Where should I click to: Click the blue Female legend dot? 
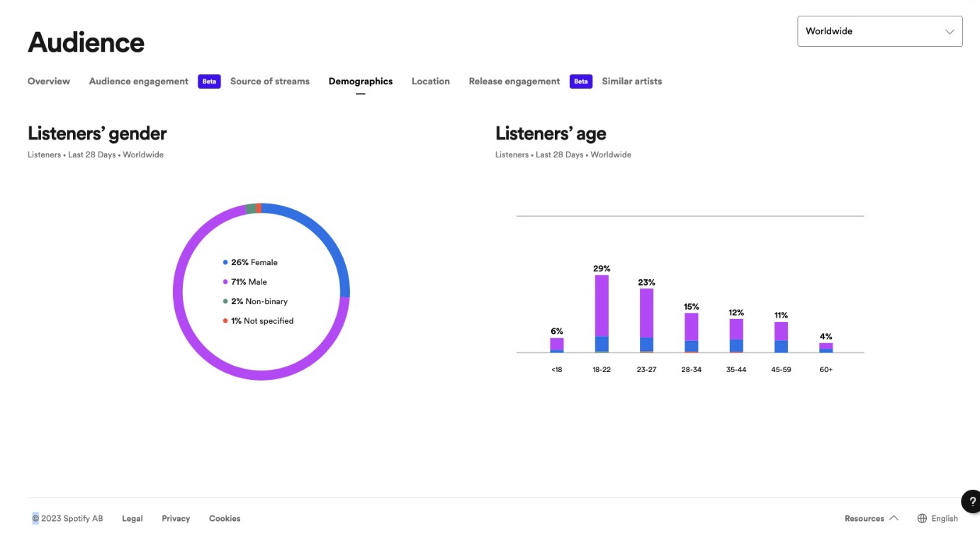pyautogui.click(x=225, y=262)
